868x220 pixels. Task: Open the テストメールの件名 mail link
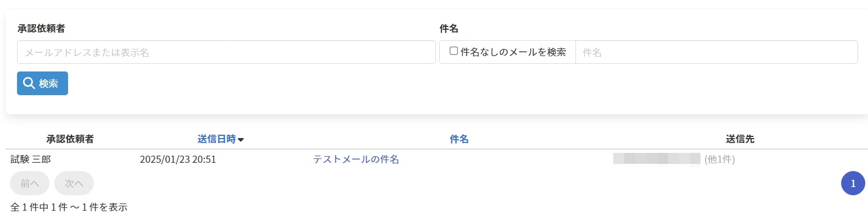coord(356,159)
